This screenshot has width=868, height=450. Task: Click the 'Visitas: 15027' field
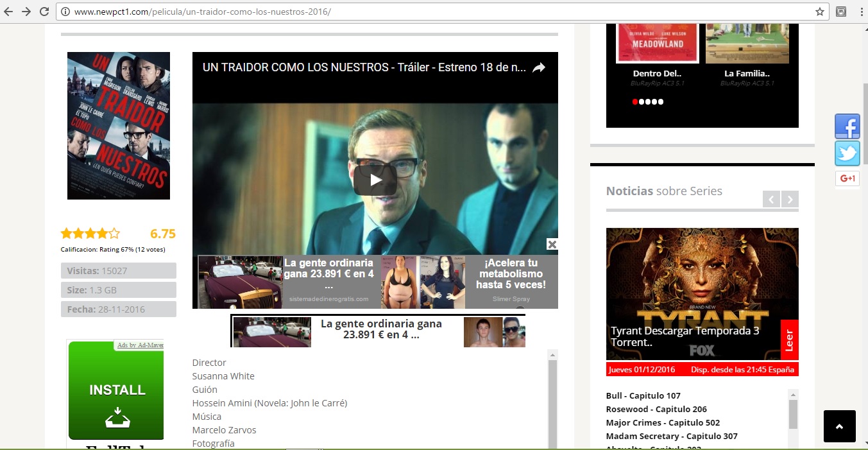pos(119,271)
